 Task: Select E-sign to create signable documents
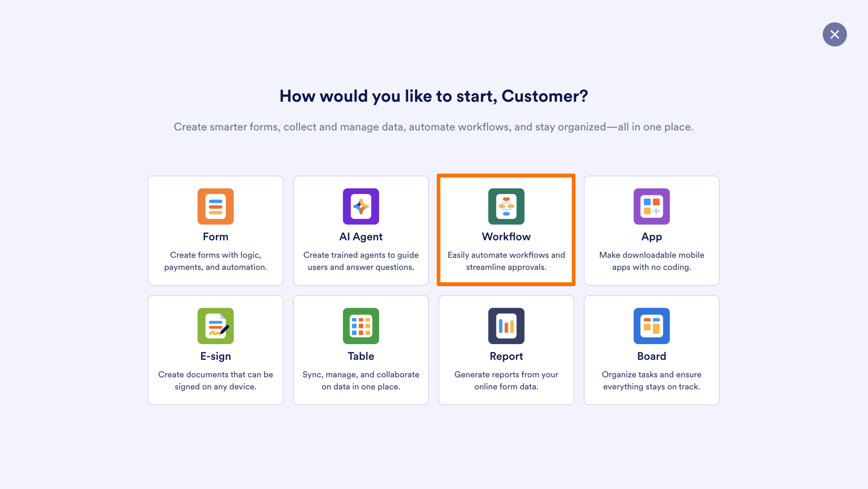coord(216,350)
